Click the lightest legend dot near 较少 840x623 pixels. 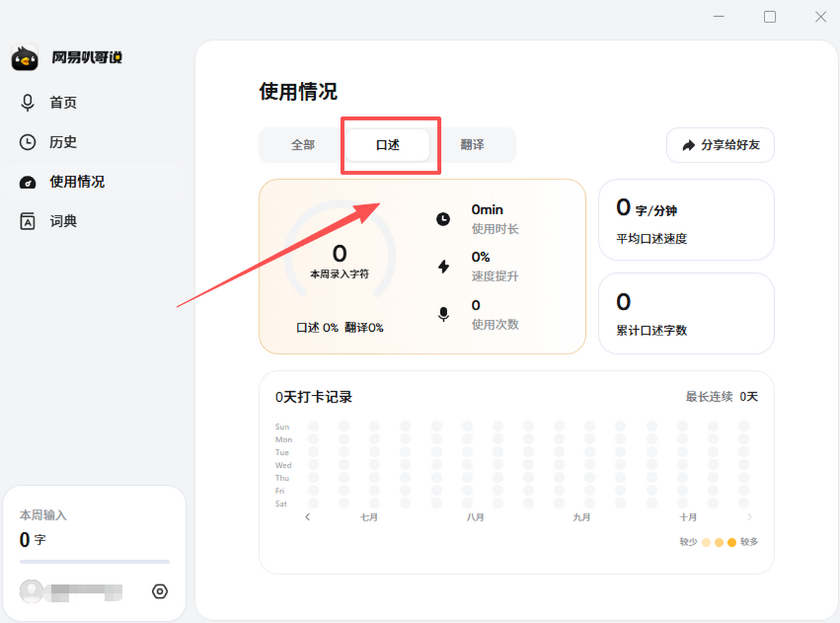(706, 542)
